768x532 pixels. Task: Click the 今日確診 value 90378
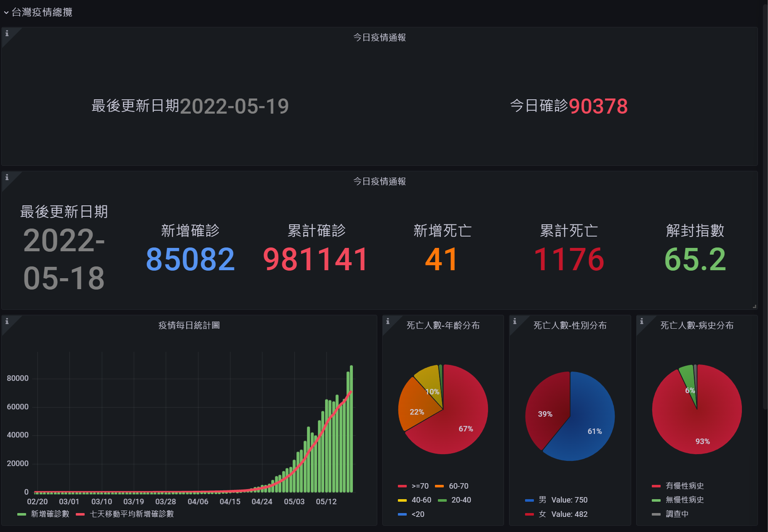coord(598,106)
